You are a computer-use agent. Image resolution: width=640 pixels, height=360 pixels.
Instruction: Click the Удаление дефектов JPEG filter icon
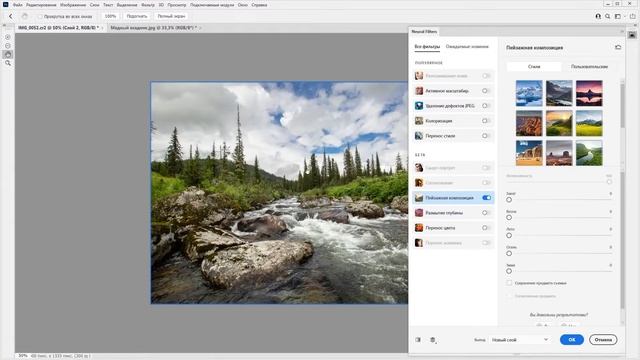(419, 106)
